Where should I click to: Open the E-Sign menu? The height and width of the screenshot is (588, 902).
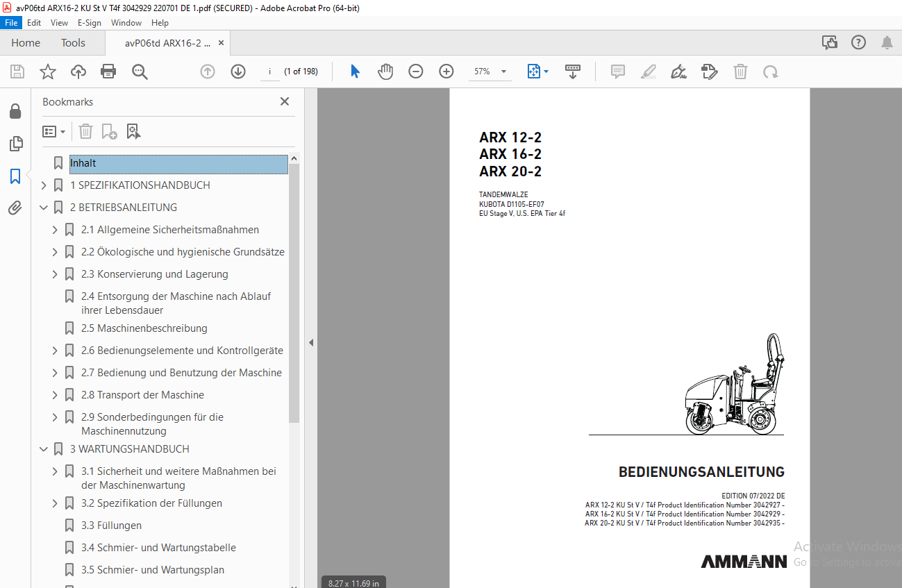pyautogui.click(x=90, y=23)
